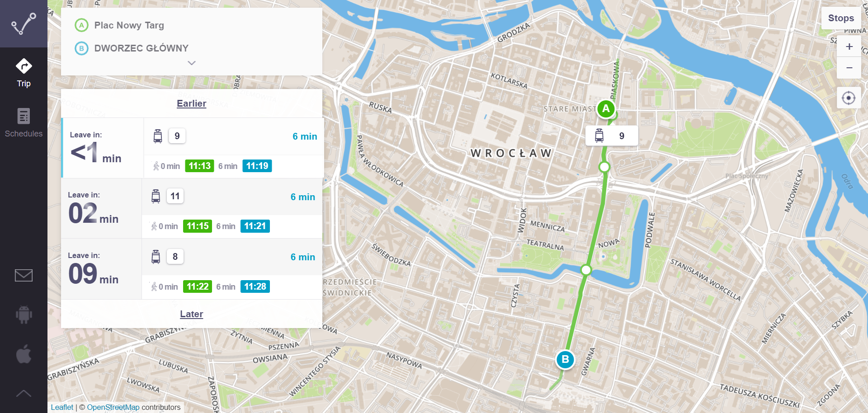
Task: Select the first trip leaving in under 1 minute
Action: (x=192, y=148)
